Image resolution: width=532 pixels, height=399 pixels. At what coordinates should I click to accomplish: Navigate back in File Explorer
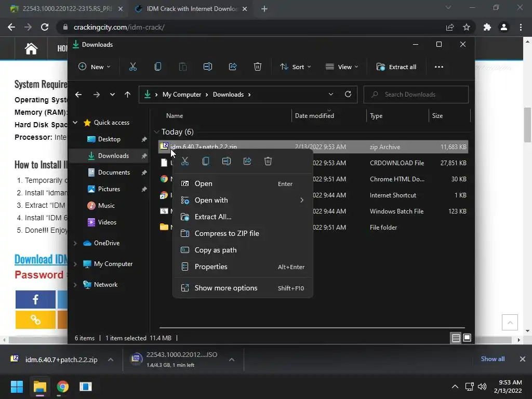[78, 95]
